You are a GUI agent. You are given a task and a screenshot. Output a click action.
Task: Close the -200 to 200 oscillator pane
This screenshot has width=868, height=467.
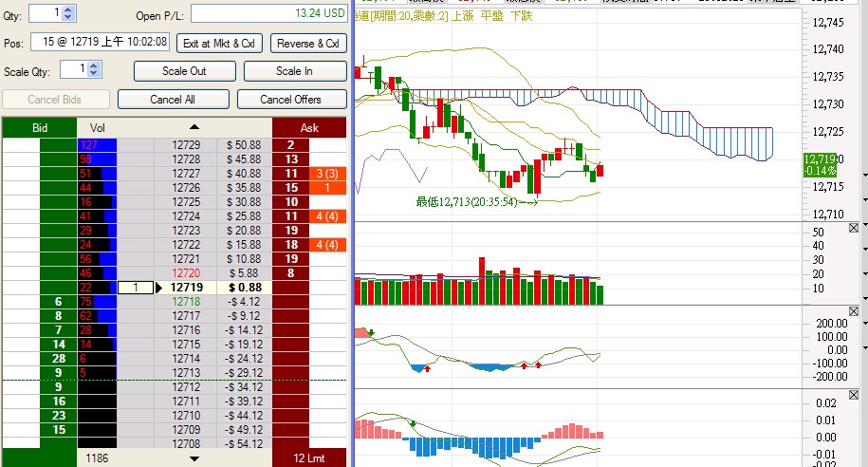[x=854, y=311]
